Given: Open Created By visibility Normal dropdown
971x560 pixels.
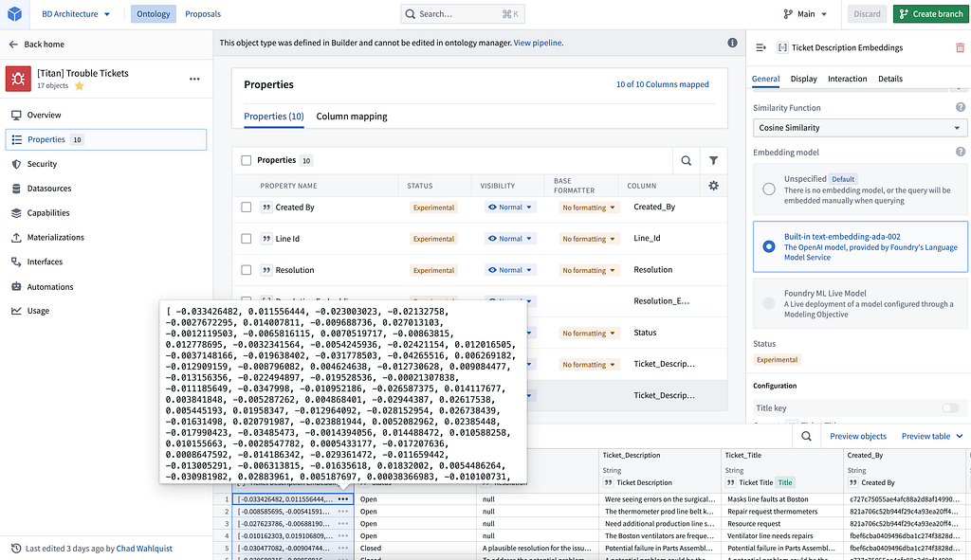Looking at the screenshot, I should click(510, 208).
